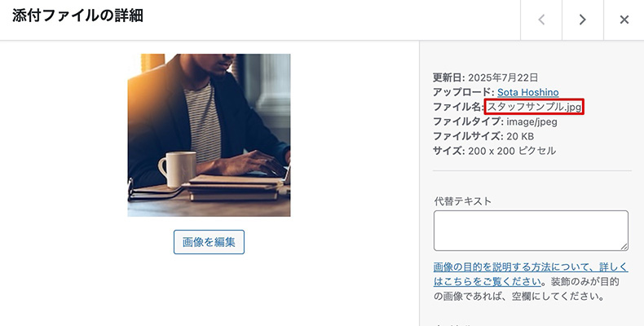Go to the next attachment arrow
This screenshot has height=326, width=644.
582,20
